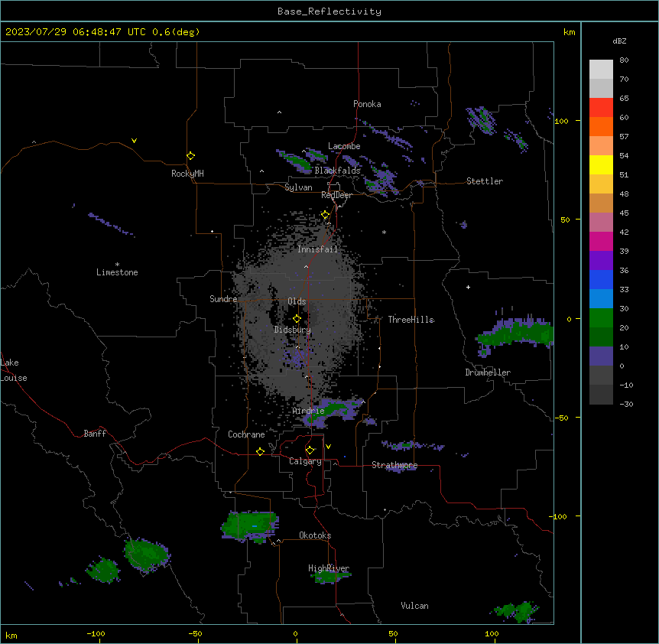Pick the bright green 30-20 dBZ swatch

[601, 318]
